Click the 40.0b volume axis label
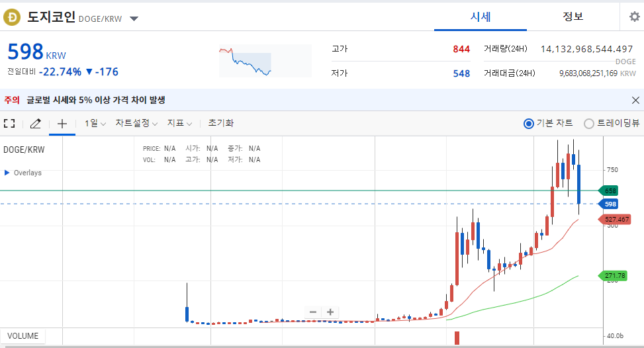 click(x=615, y=336)
